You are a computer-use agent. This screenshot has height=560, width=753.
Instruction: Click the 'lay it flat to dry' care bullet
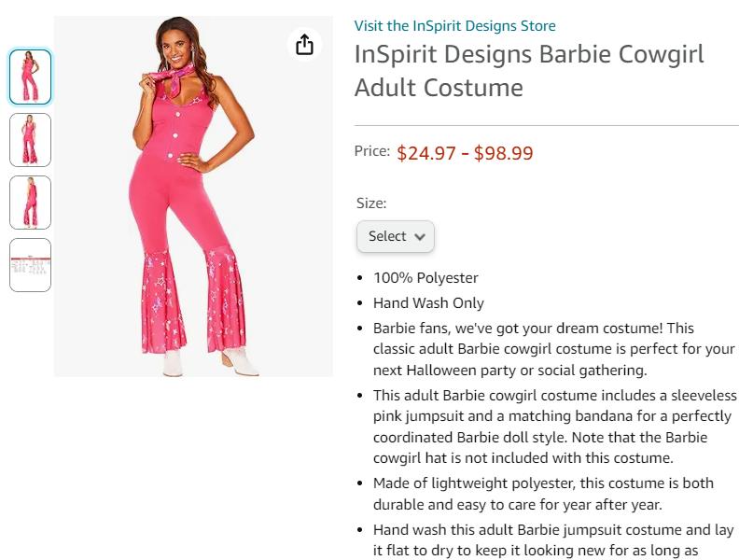[553, 540]
